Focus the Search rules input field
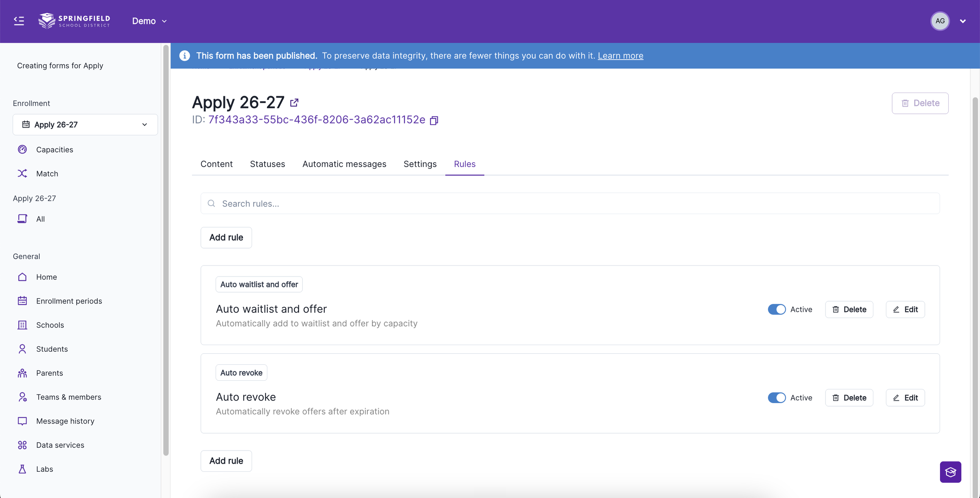This screenshot has width=980, height=498. (x=570, y=204)
